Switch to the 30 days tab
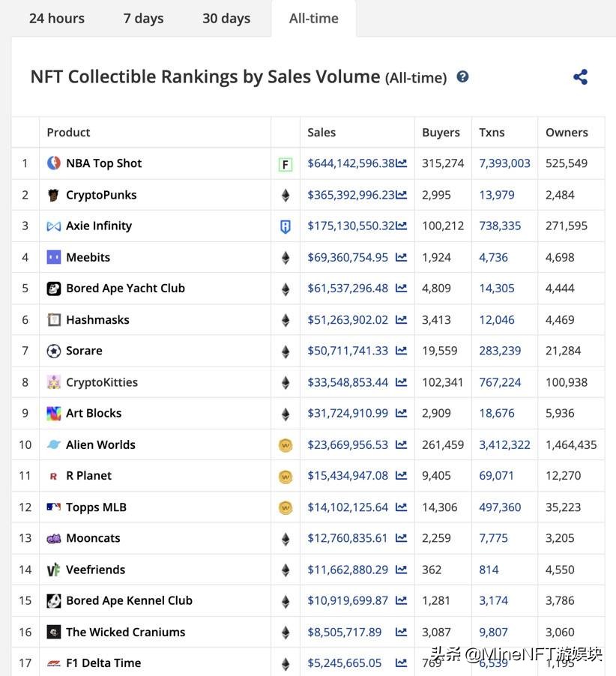This screenshot has height=676, width=616. 226,18
